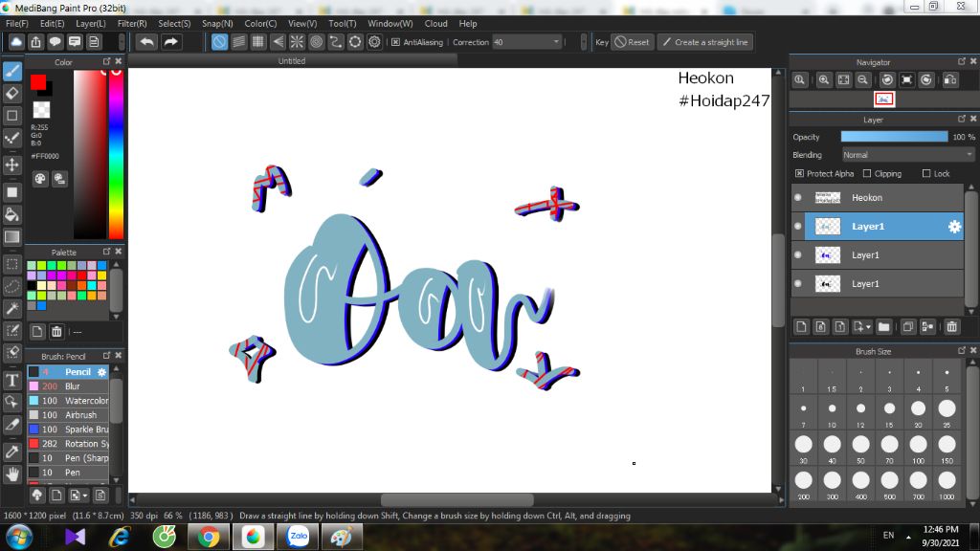Click the add folder icon in Layer panel
Image resolution: width=980 pixels, height=551 pixels.
click(x=883, y=327)
